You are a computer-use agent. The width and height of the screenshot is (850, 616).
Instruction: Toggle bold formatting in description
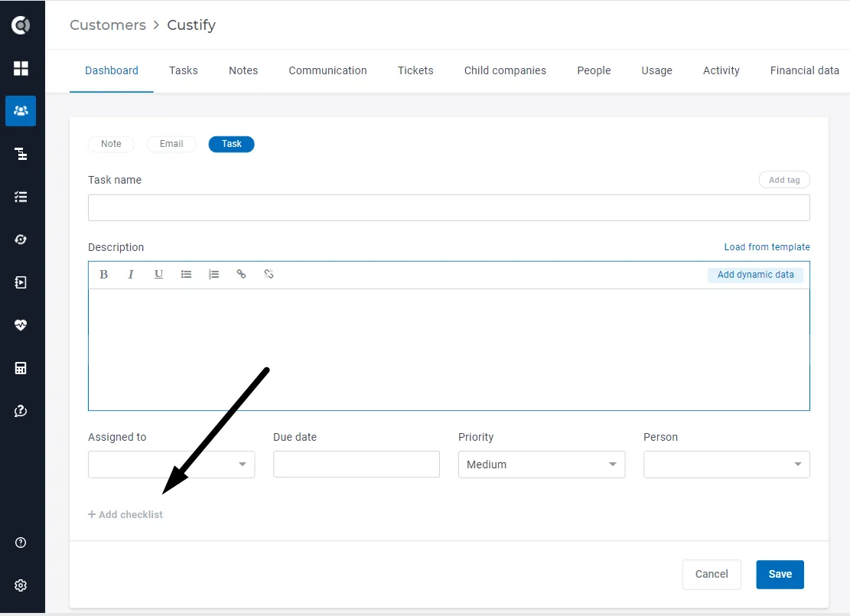pos(103,275)
